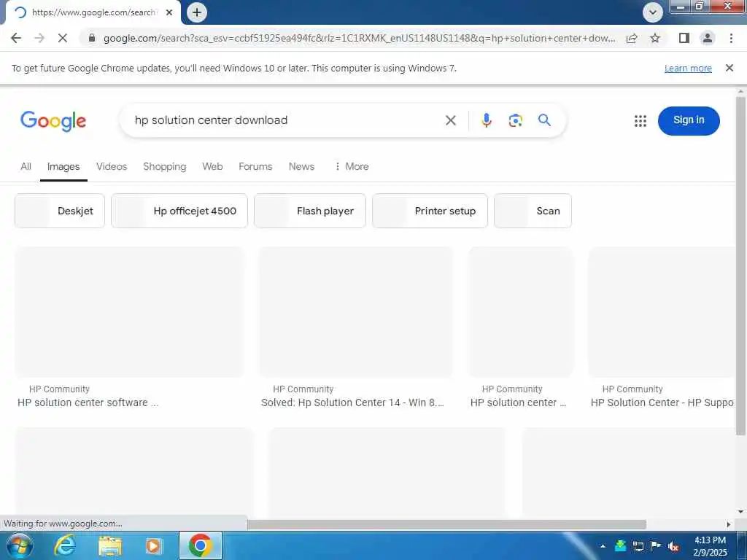Click 'HP solution center software ...' title

[88, 402]
